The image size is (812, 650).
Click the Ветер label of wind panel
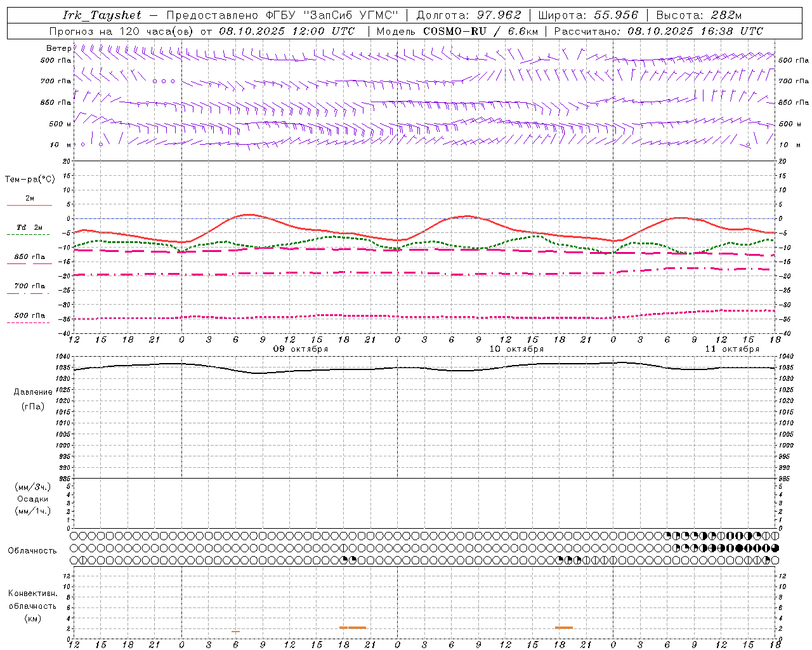(x=59, y=48)
